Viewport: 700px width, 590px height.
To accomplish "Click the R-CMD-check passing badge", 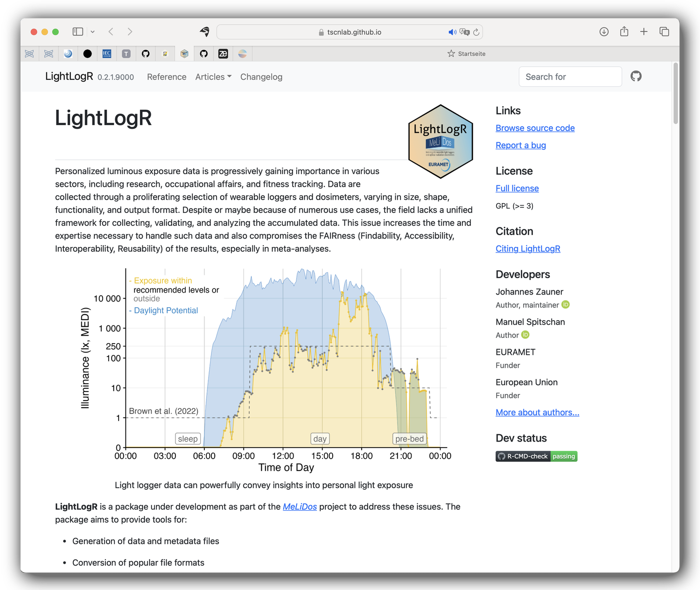I will coord(537,456).
